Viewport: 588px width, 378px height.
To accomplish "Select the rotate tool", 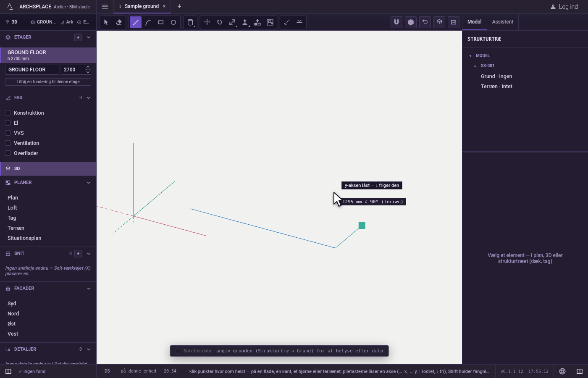I will point(220,22).
